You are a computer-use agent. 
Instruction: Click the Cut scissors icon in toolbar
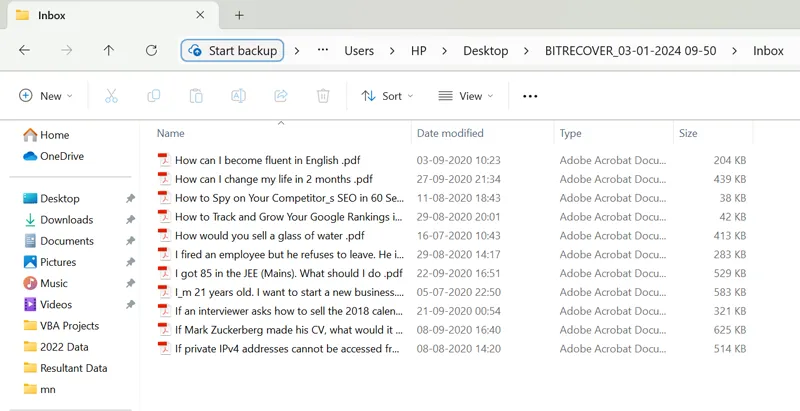point(111,96)
